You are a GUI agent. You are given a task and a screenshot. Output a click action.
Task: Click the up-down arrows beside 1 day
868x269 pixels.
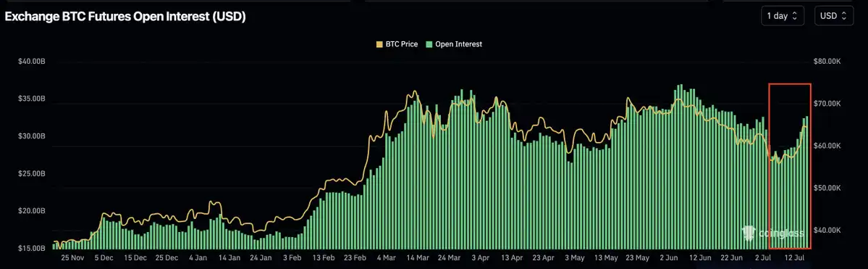[795, 16]
